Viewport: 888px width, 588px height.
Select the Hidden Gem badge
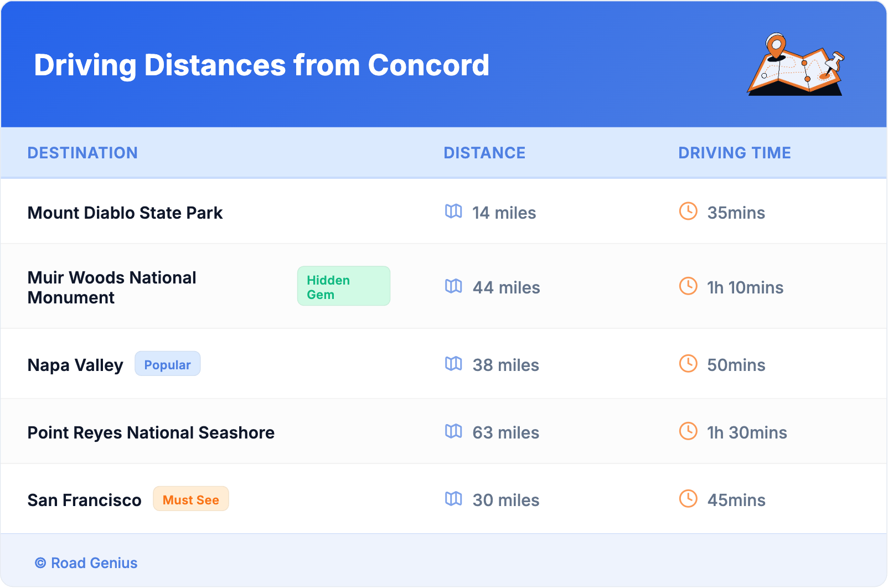pyautogui.click(x=343, y=286)
